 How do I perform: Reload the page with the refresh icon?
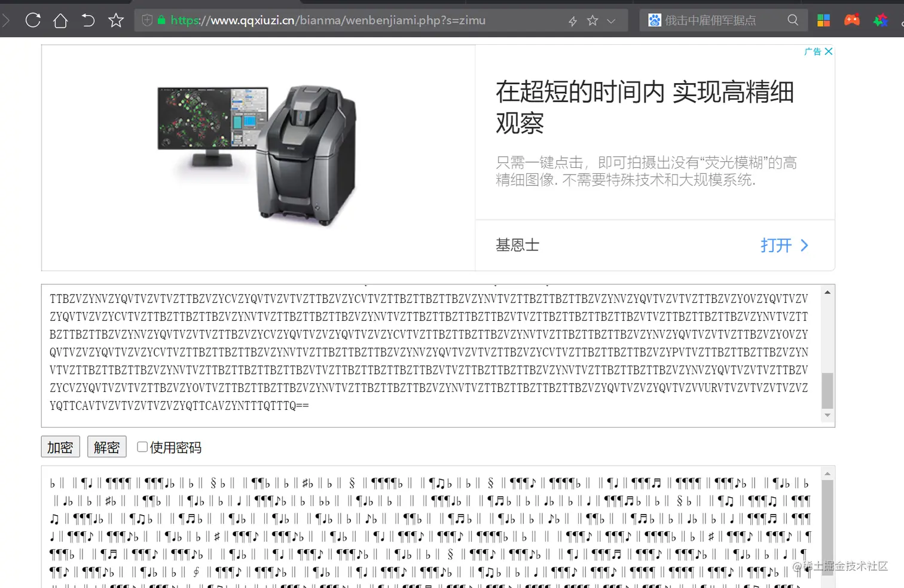33,20
